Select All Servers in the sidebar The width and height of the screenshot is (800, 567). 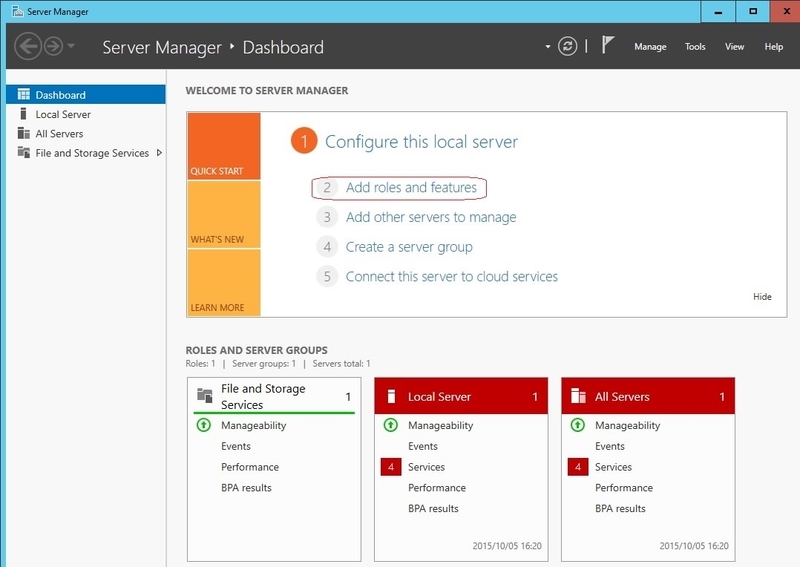pyautogui.click(x=86, y=134)
